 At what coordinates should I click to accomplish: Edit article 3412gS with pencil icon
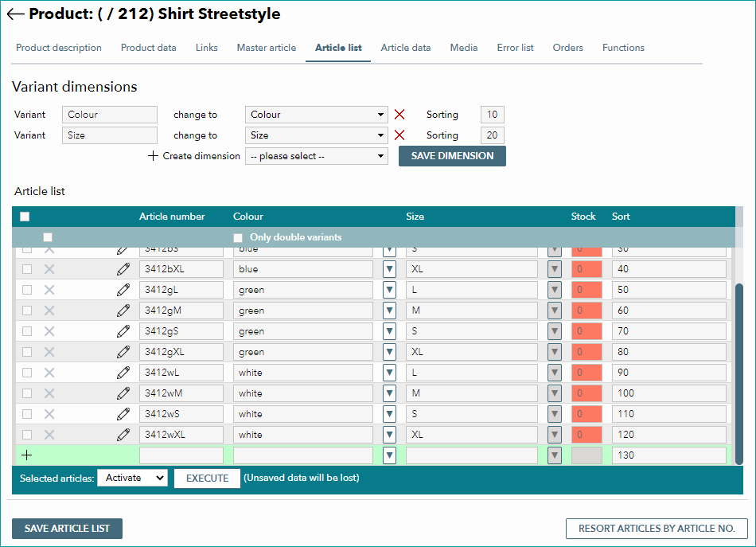tap(123, 331)
